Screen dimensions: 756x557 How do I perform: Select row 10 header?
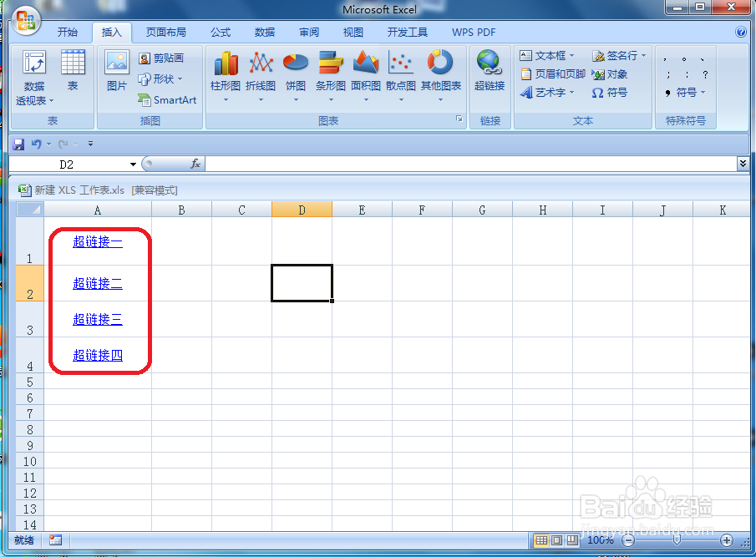(x=30, y=461)
